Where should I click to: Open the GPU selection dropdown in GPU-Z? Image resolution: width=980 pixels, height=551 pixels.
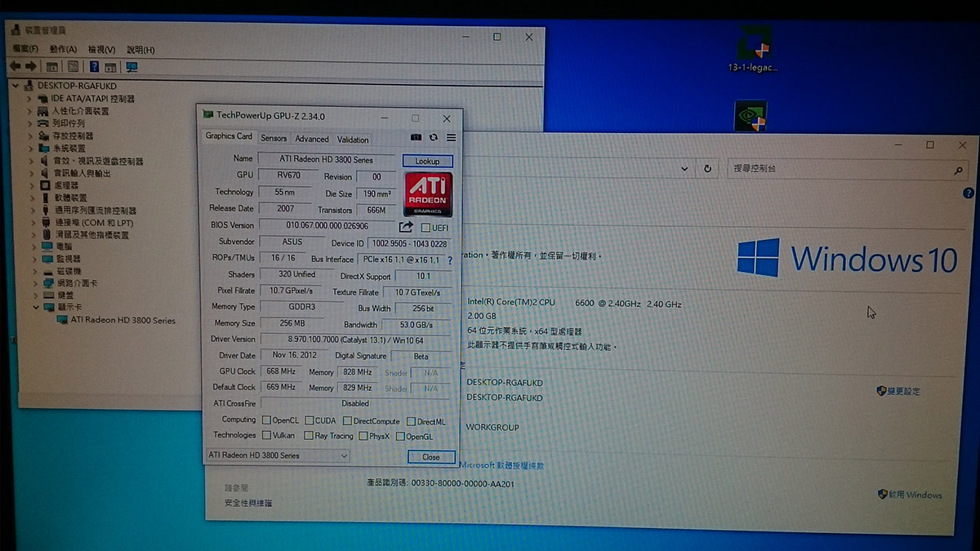coord(278,455)
